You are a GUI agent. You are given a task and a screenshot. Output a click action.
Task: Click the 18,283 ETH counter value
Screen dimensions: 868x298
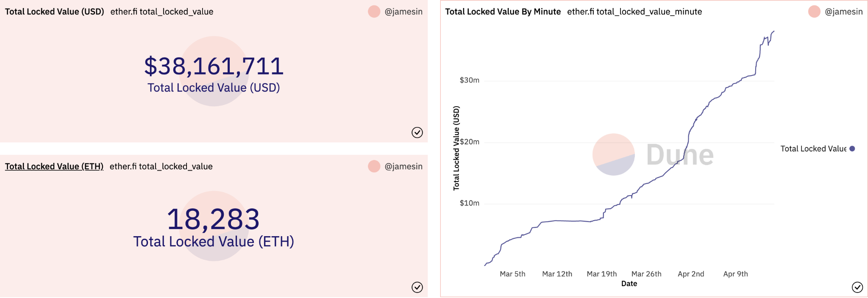point(213,219)
